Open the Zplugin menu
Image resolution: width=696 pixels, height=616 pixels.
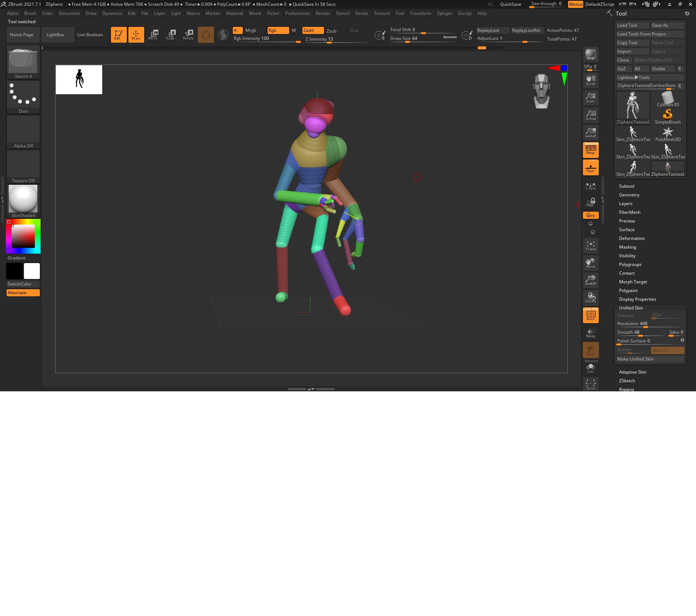[x=444, y=13]
